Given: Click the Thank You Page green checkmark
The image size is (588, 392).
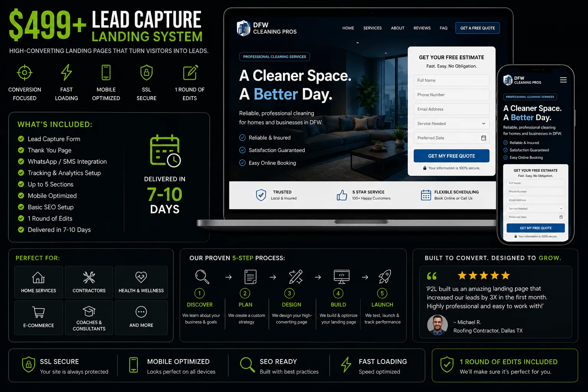Looking at the screenshot, I should 21,150.
